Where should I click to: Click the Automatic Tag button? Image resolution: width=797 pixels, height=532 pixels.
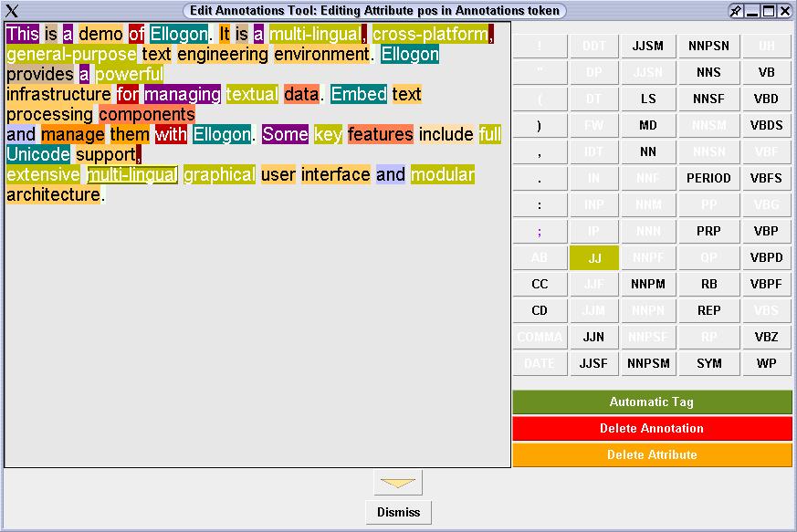pyautogui.click(x=652, y=402)
